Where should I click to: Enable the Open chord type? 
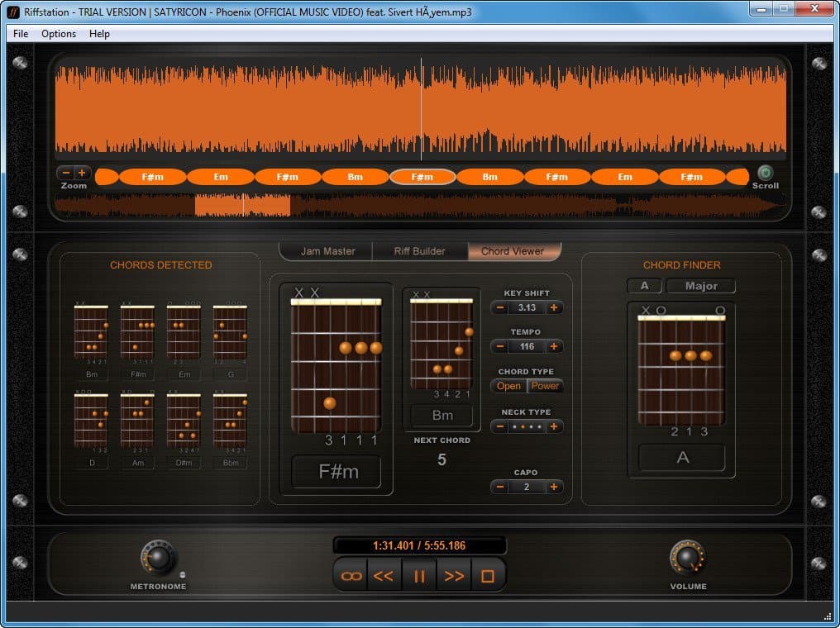[508, 386]
